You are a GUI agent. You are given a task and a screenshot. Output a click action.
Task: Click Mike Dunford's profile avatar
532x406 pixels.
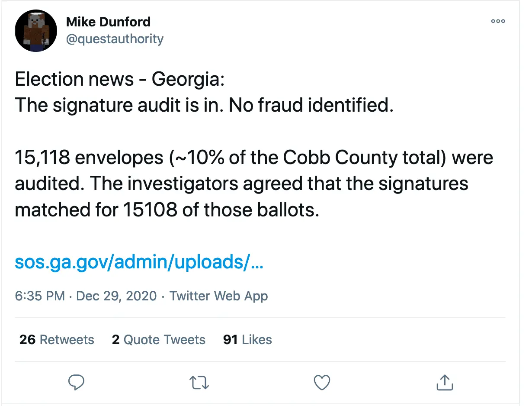pyautogui.click(x=36, y=31)
